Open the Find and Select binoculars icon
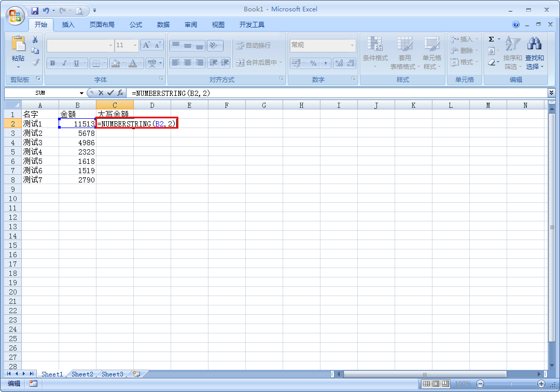 (x=534, y=44)
